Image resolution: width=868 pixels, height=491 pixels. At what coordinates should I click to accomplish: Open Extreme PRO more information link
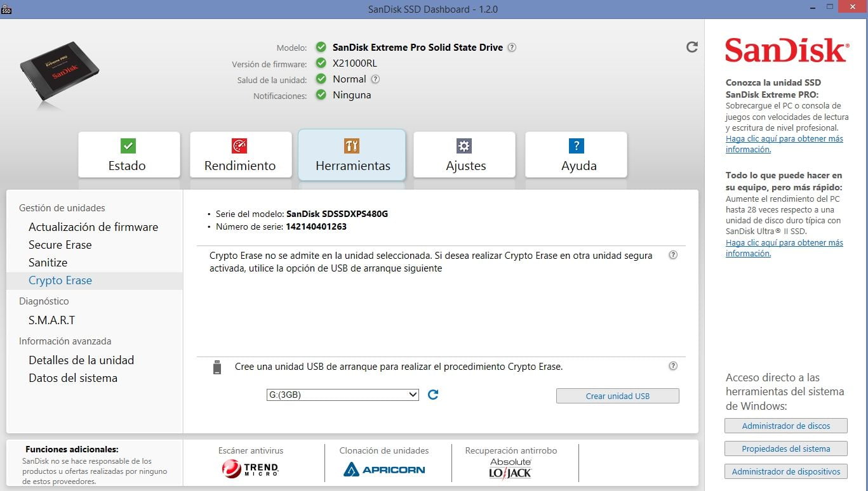[x=784, y=144]
